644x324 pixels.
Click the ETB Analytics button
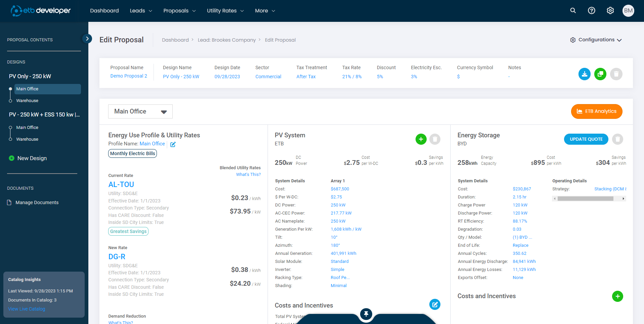point(596,111)
